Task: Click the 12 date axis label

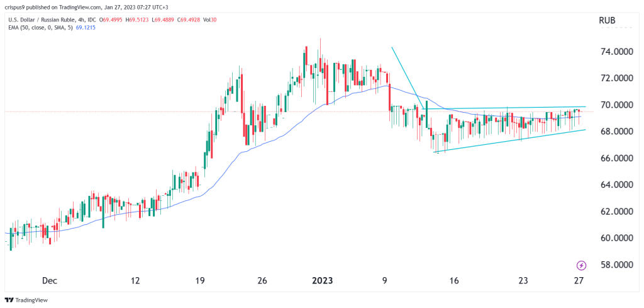Action: (135, 282)
